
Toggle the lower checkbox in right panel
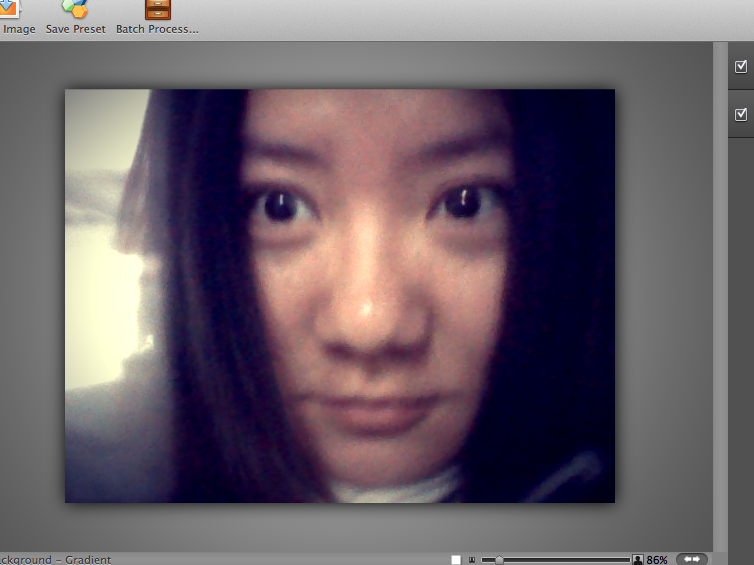(x=741, y=114)
